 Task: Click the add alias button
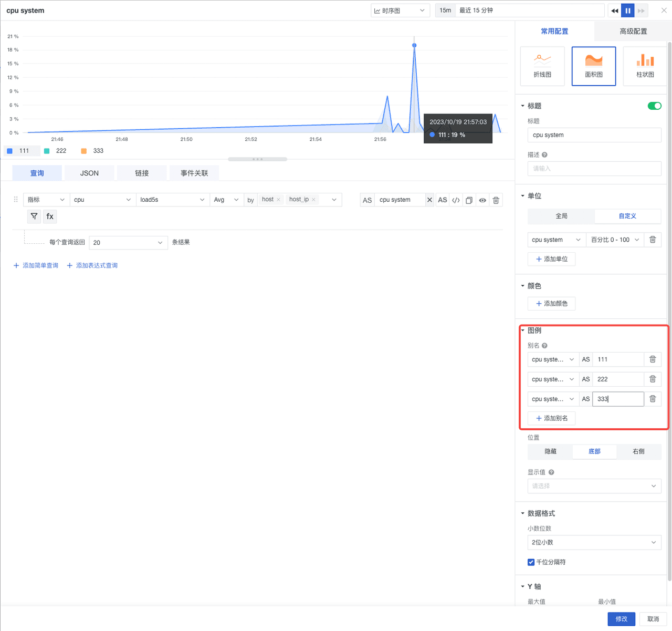[x=551, y=418]
